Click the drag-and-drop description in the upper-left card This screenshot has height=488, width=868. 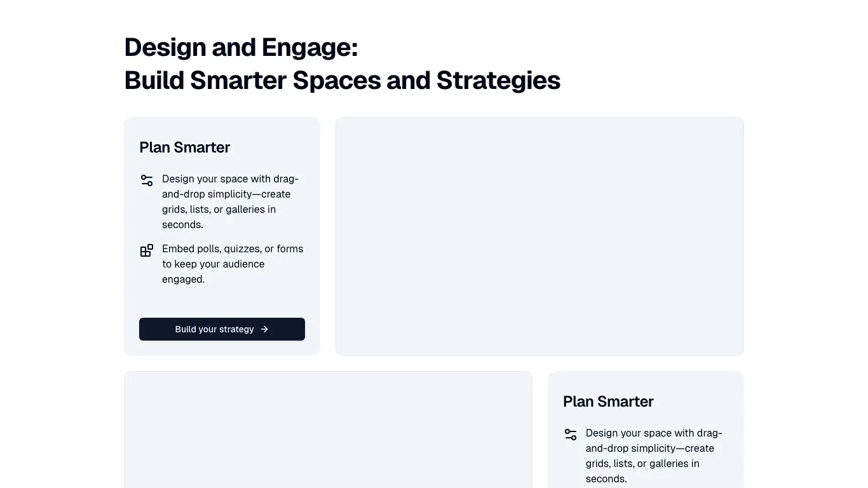[230, 201]
